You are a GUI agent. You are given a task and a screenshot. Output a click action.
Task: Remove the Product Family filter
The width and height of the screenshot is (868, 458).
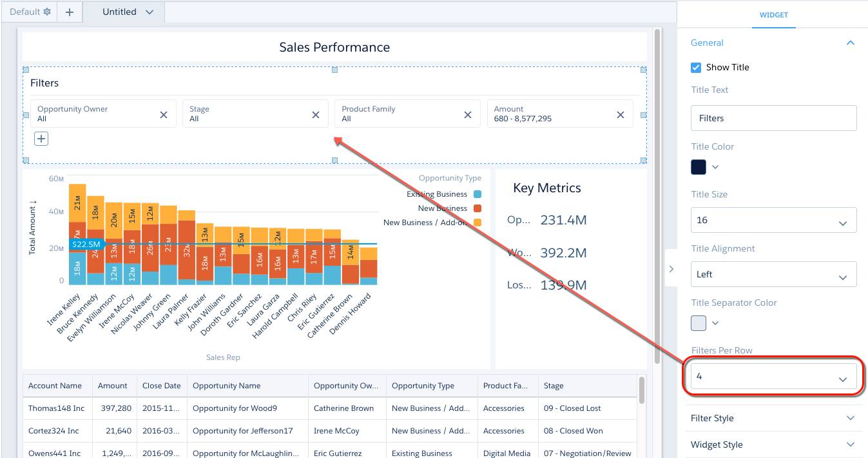point(467,114)
